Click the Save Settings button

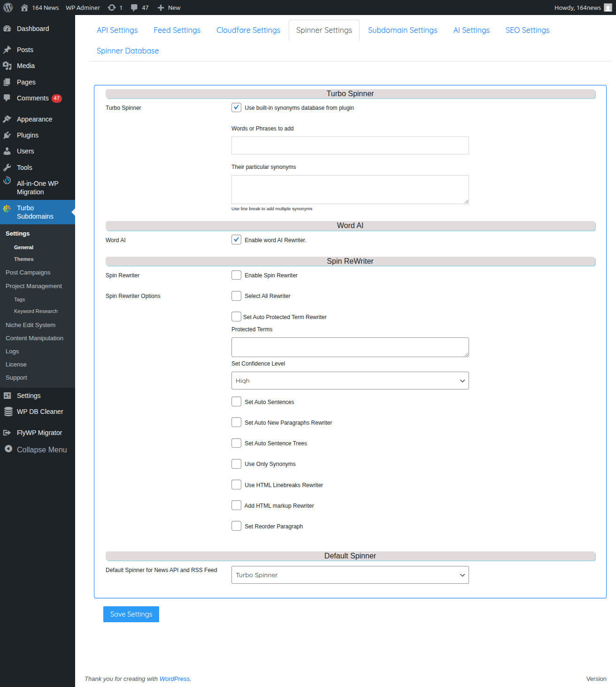click(x=131, y=614)
